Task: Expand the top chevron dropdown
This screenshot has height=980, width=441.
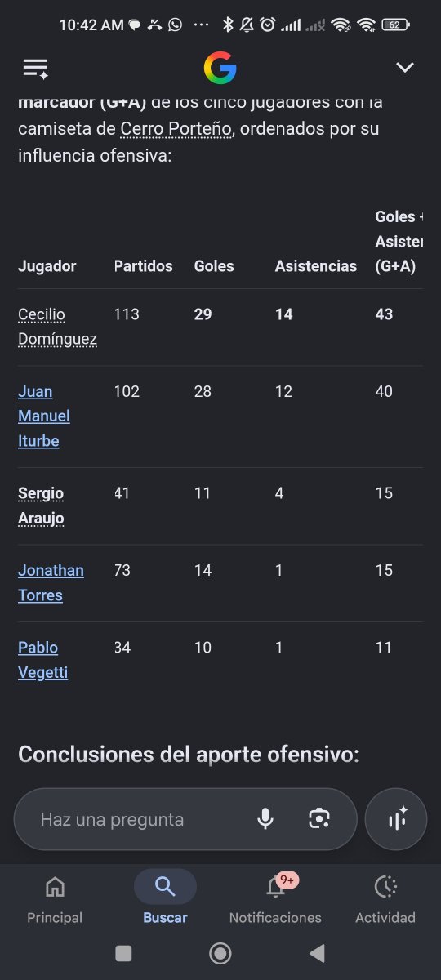Action: pyautogui.click(x=405, y=68)
